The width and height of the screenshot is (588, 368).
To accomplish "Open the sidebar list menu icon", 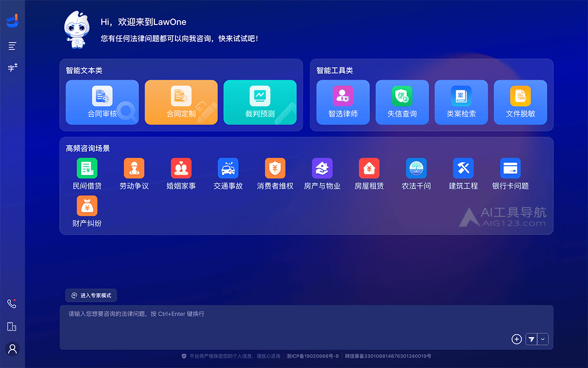I will pyautogui.click(x=12, y=46).
